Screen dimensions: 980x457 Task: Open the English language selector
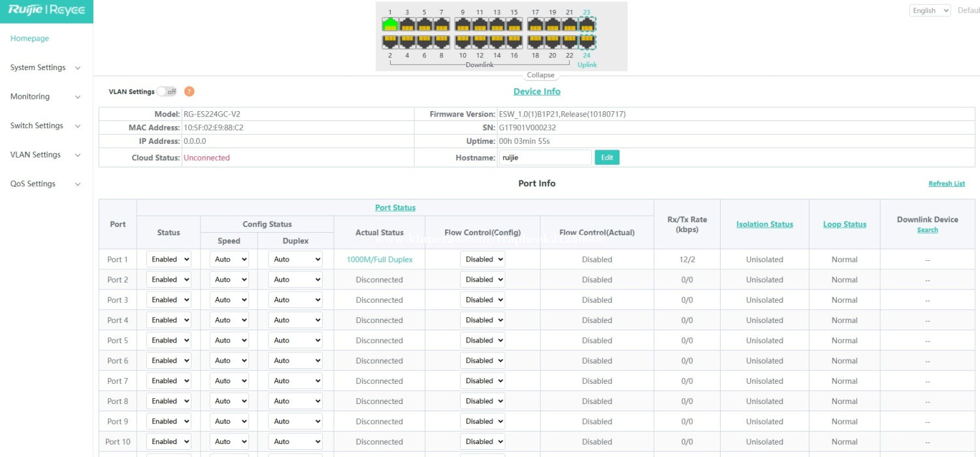[930, 10]
